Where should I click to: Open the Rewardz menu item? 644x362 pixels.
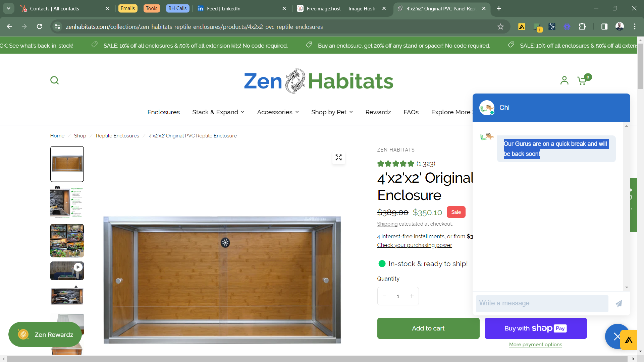pyautogui.click(x=378, y=112)
